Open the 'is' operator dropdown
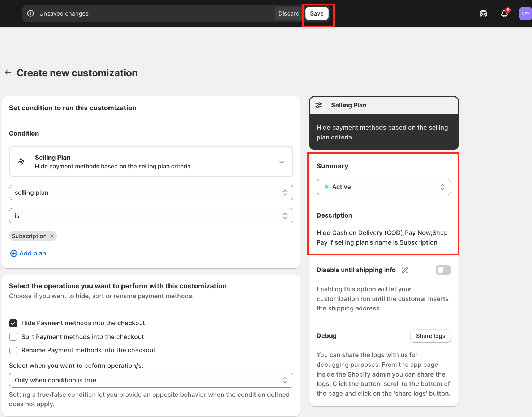The height and width of the screenshot is (417, 532). tap(151, 216)
